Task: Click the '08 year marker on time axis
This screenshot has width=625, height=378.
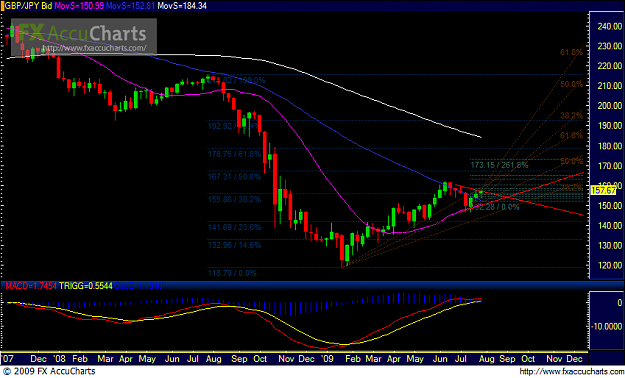Action: tap(60, 359)
